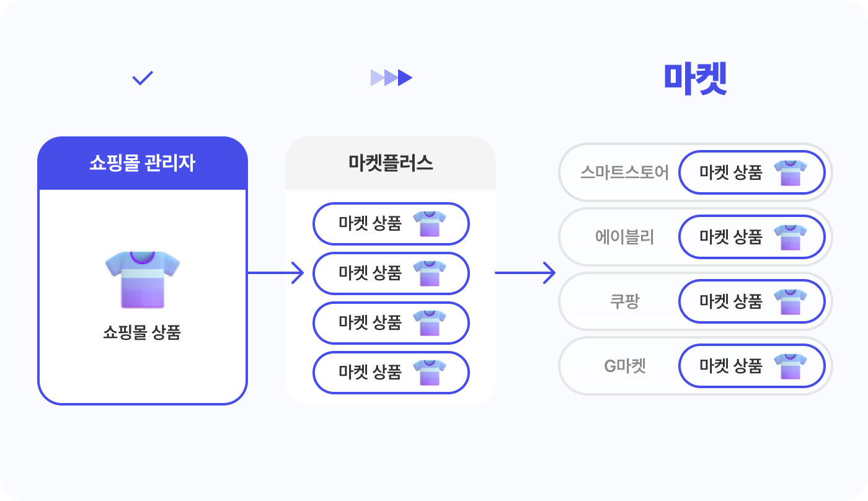Click the 쿠팡 market label

pyautogui.click(x=625, y=301)
